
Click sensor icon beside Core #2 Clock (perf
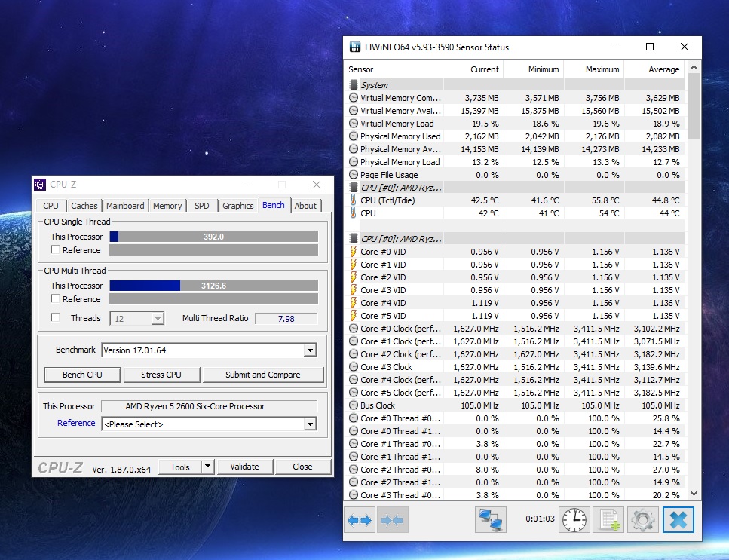(x=354, y=354)
